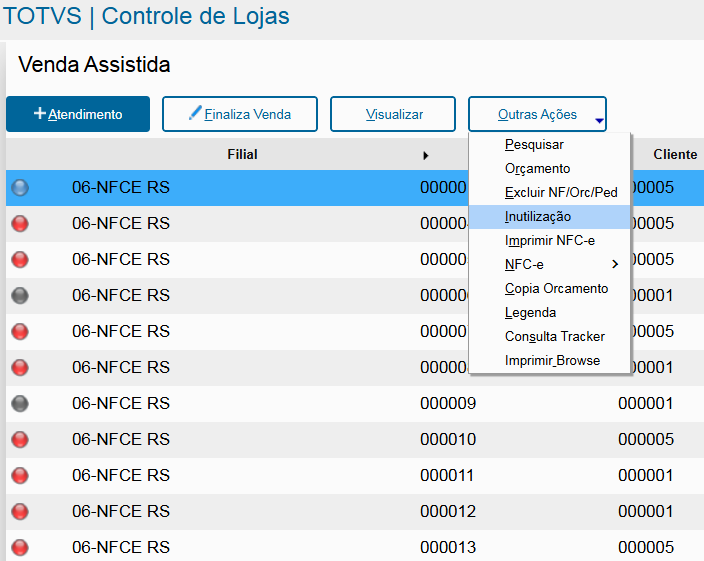
Task: Click the pencil icon on Finaliza Venda
Action: click(195, 113)
